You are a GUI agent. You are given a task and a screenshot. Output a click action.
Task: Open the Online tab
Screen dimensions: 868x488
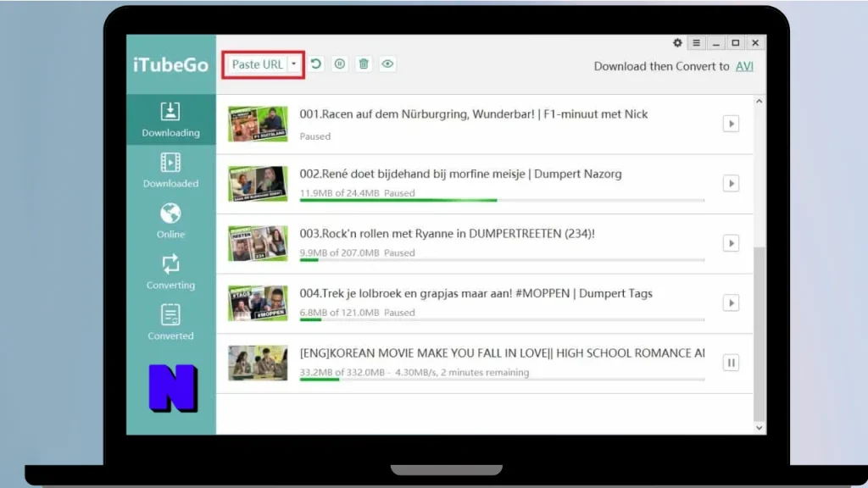point(170,221)
